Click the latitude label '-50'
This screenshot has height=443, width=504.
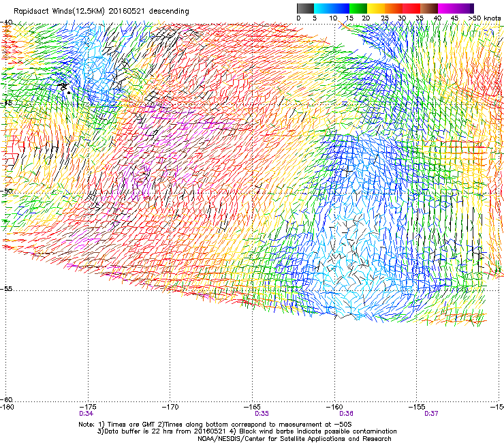tap(6, 191)
